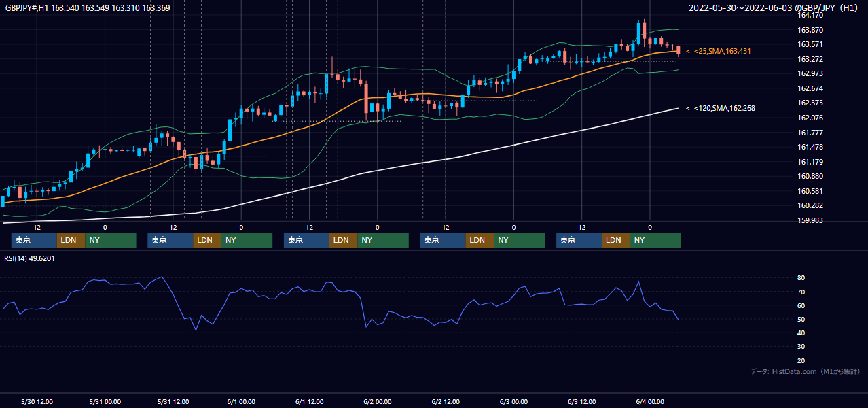Click price axis label 163.870
This screenshot has height=408, width=868.
pyautogui.click(x=811, y=30)
